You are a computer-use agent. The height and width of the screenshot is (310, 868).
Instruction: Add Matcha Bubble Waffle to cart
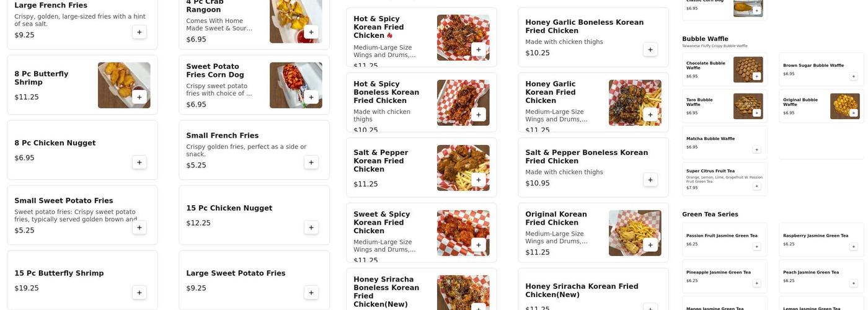[756, 149]
